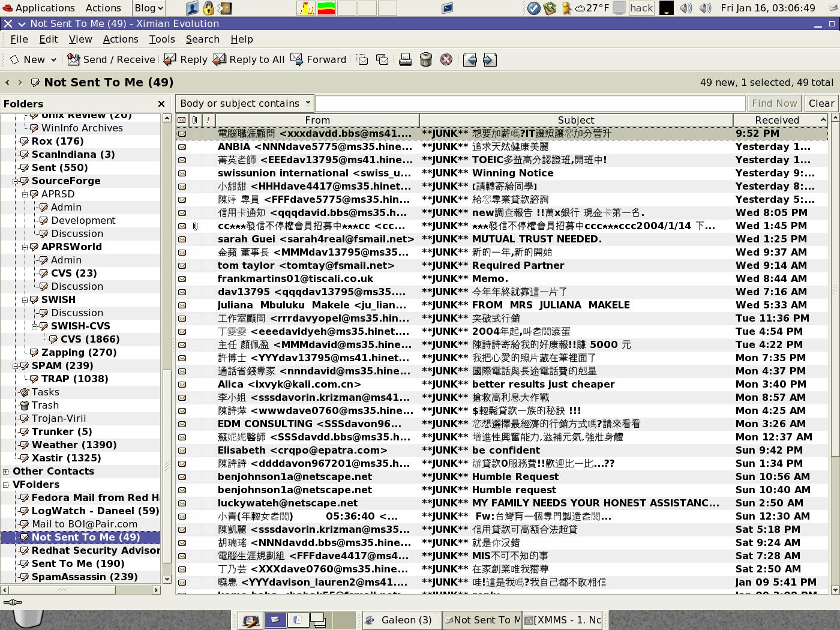The image size is (840, 630).
Task: Select the Weather (1390) folder
Action: (x=74, y=445)
